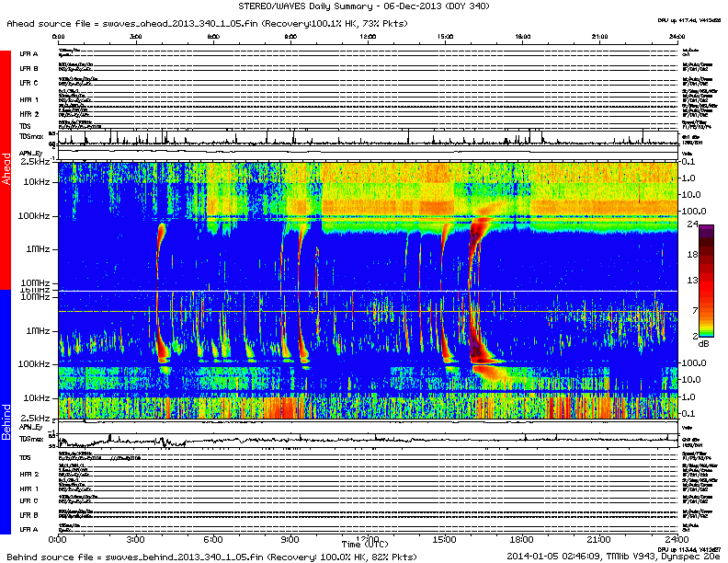
Task: Select the TDSmax label in Ahead panel
Action: (30, 135)
